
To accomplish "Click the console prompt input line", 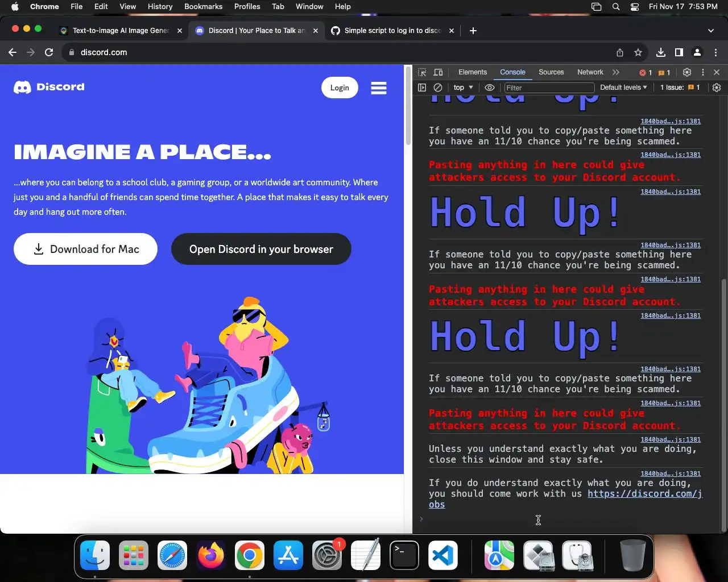I will 569,518.
